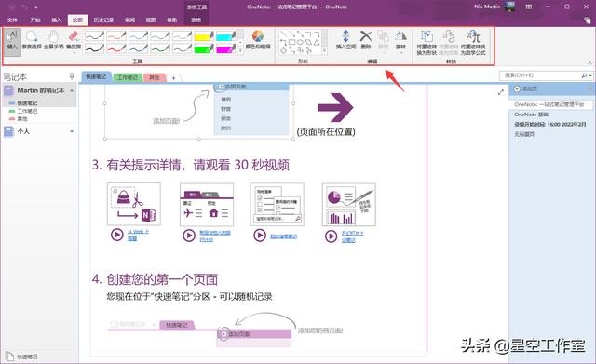Viewport: 596px width, 364px height.
Task: Expand the 个人 notebook
Action: [72, 131]
